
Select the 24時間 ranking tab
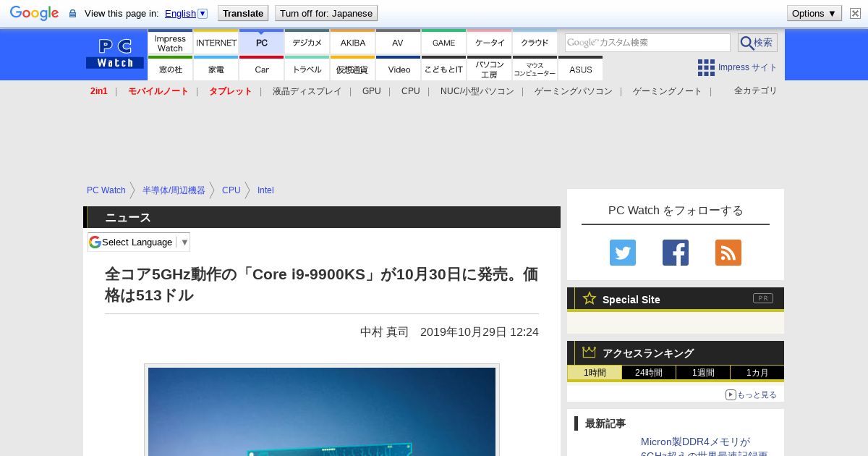(x=649, y=373)
